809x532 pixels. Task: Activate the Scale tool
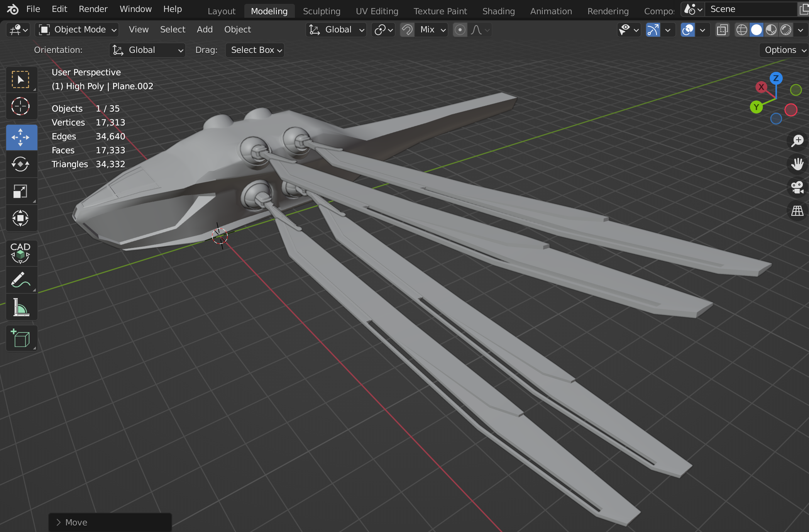click(20, 191)
